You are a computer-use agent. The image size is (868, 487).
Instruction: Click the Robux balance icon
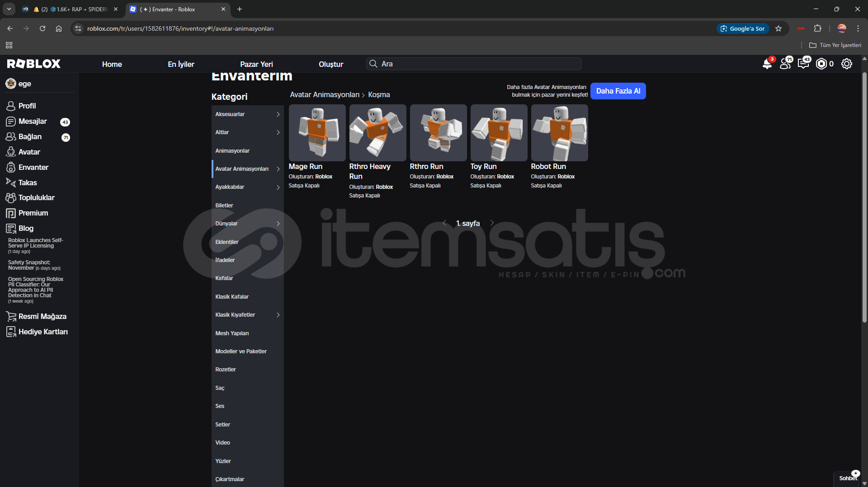[821, 64]
